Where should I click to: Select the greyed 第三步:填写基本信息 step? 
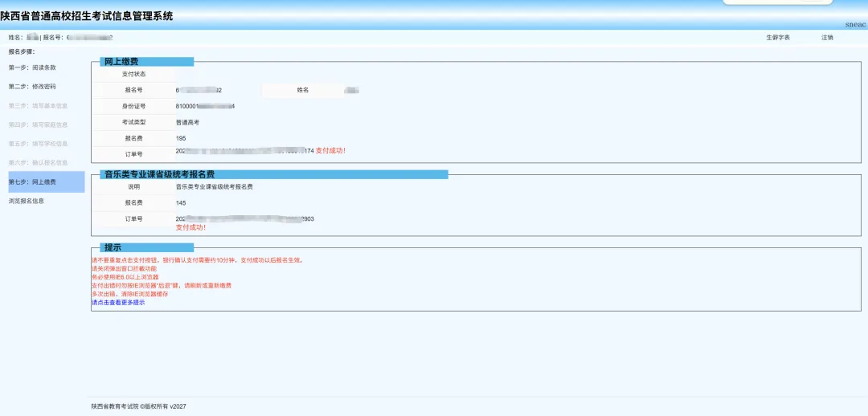point(39,106)
